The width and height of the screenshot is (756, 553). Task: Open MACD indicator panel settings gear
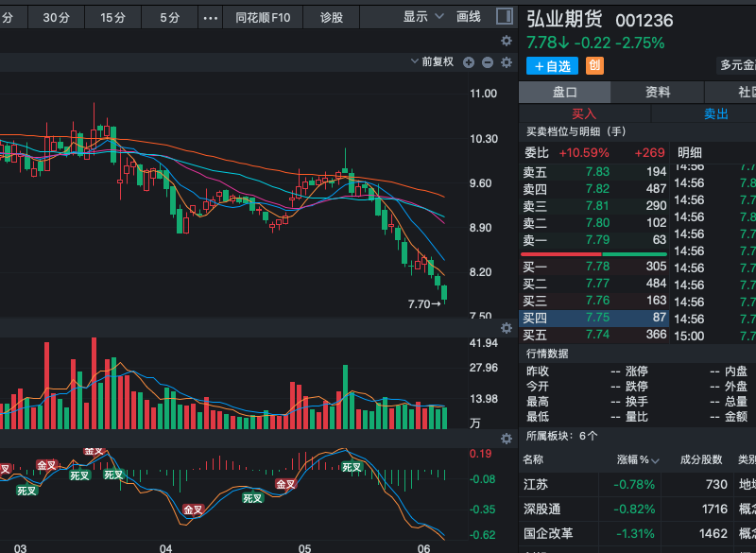[507, 439]
